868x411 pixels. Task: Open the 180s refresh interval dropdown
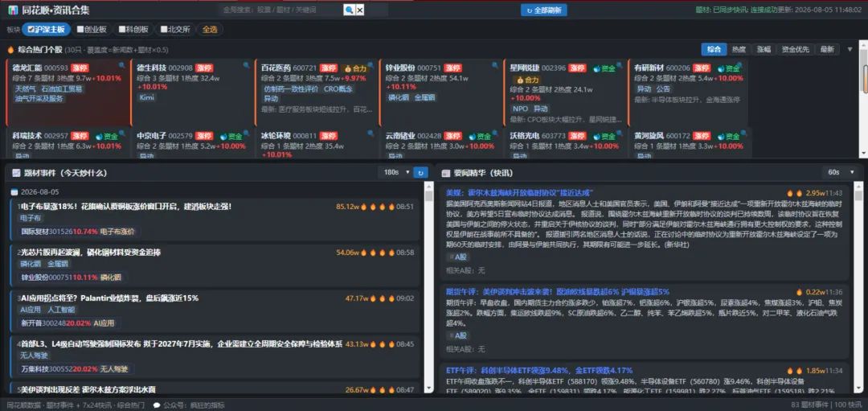pos(395,173)
